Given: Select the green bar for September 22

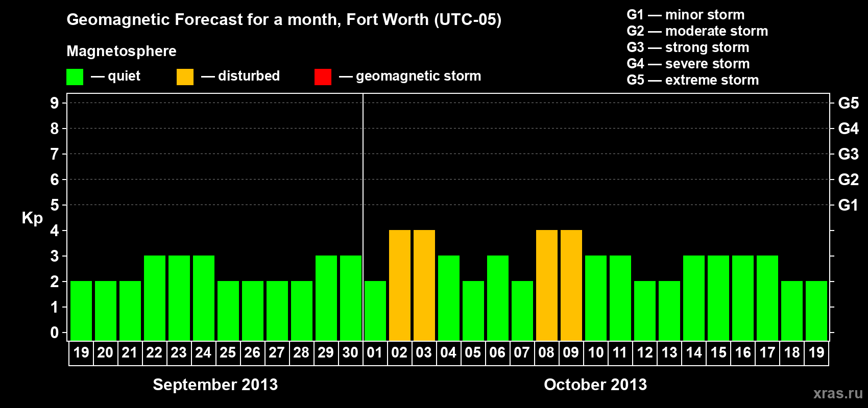Looking at the screenshot, I should pos(155,298).
